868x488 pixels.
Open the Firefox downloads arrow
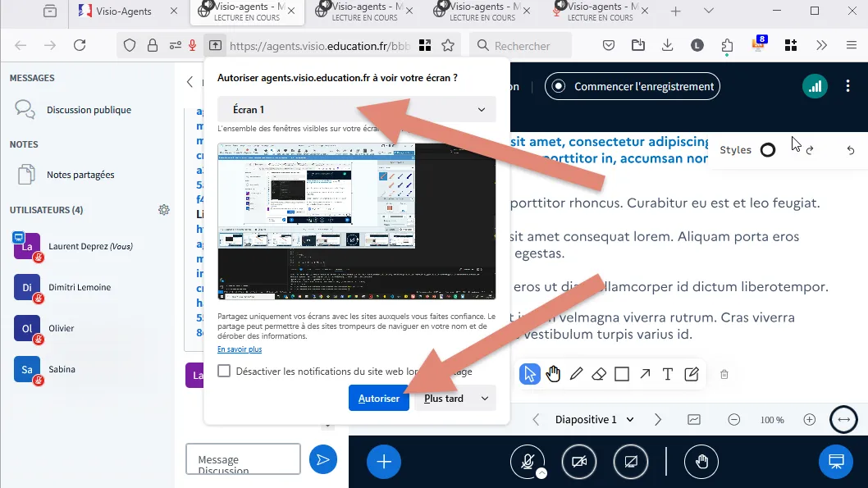(667, 45)
